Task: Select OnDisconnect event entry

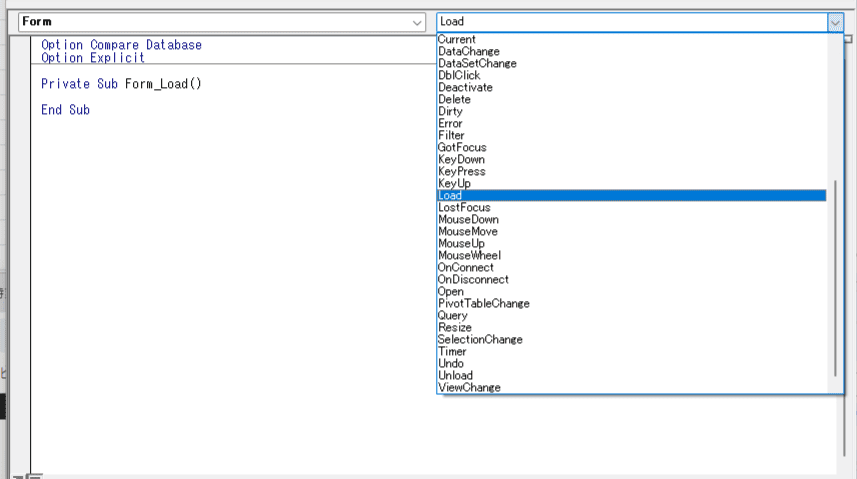Action: [x=632, y=280]
